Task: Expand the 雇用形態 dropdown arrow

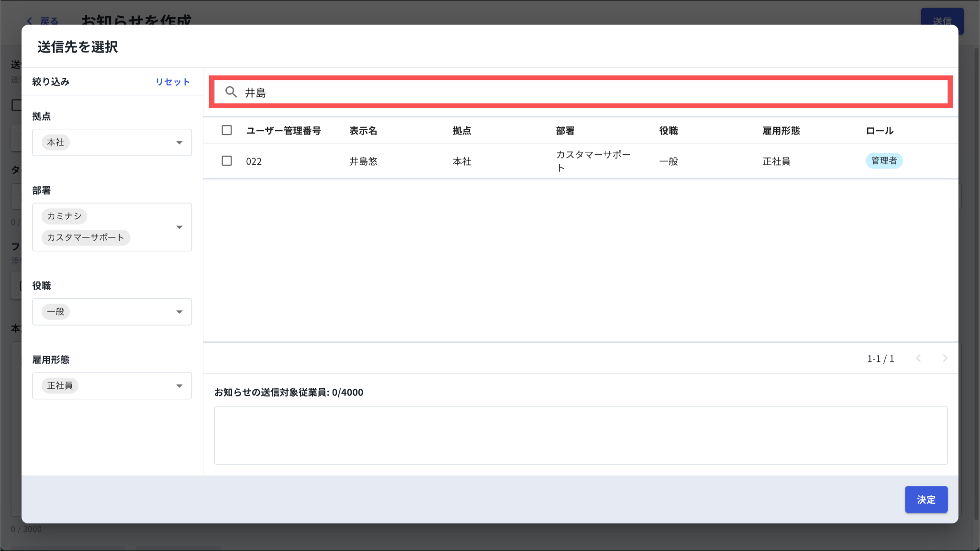Action: point(179,386)
